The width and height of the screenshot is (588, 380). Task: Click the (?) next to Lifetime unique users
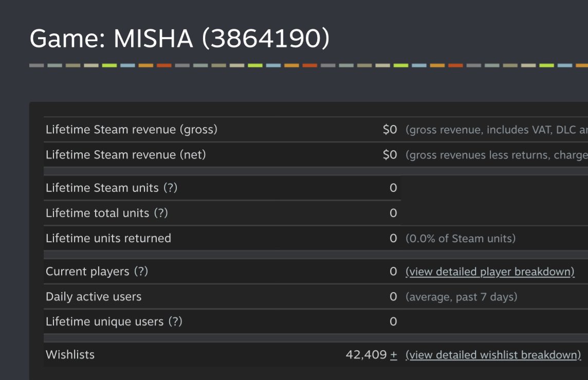[x=175, y=321]
